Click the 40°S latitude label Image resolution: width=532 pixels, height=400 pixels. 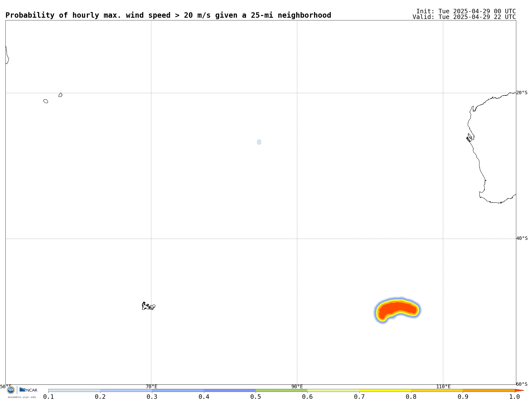point(522,238)
